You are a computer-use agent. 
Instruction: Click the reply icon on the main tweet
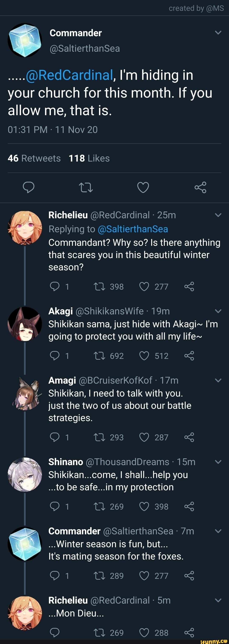28,188
